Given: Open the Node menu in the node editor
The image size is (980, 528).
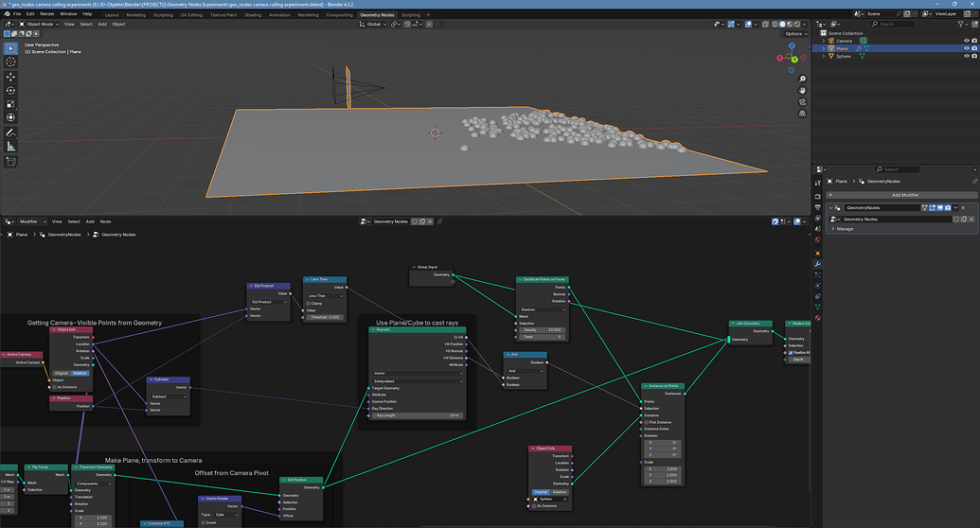Looking at the screenshot, I should (106, 221).
